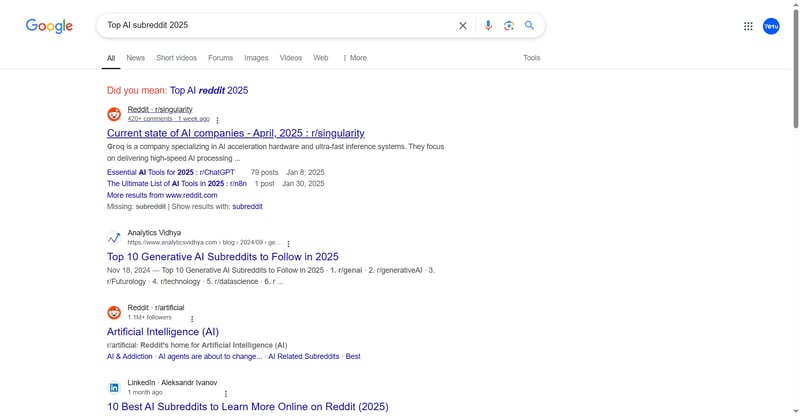Click the Analytics Vidhya source name
The width and height of the screenshot is (800, 416).
(154, 233)
